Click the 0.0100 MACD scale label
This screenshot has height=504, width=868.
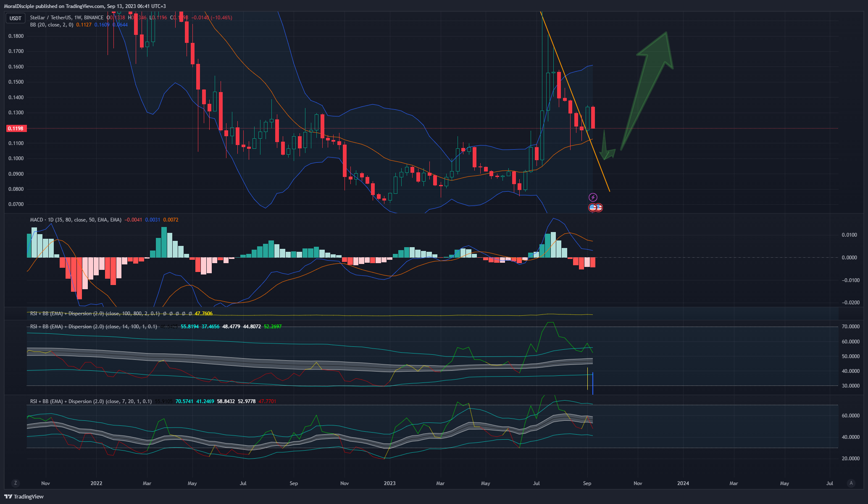tap(849, 235)
